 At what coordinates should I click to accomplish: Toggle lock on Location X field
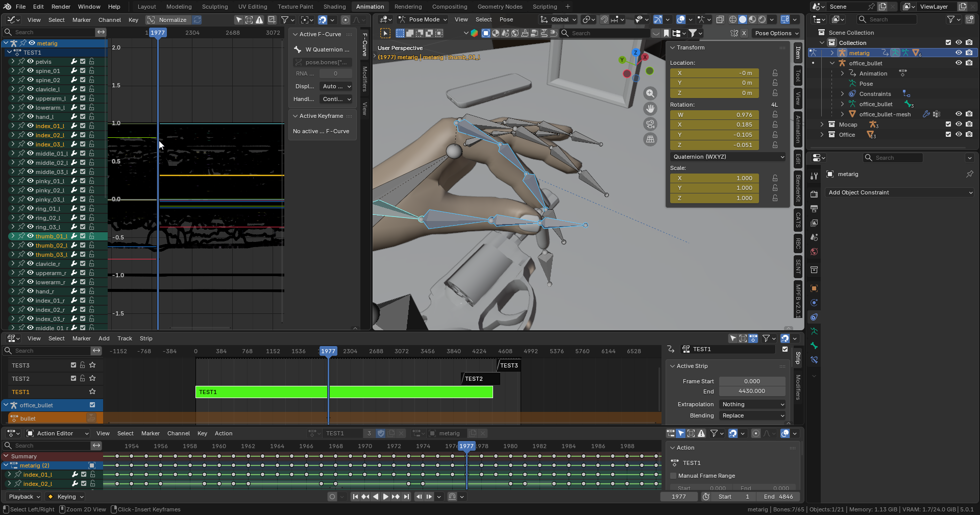tap(775, 73)
